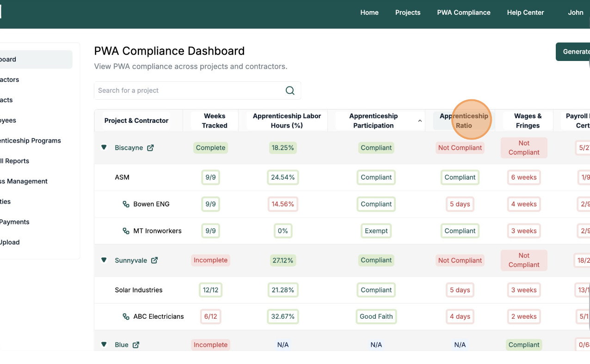Open the Projects nav menu
The height and width of the screenshot is (364, 590).
click(x=407, y=12)
